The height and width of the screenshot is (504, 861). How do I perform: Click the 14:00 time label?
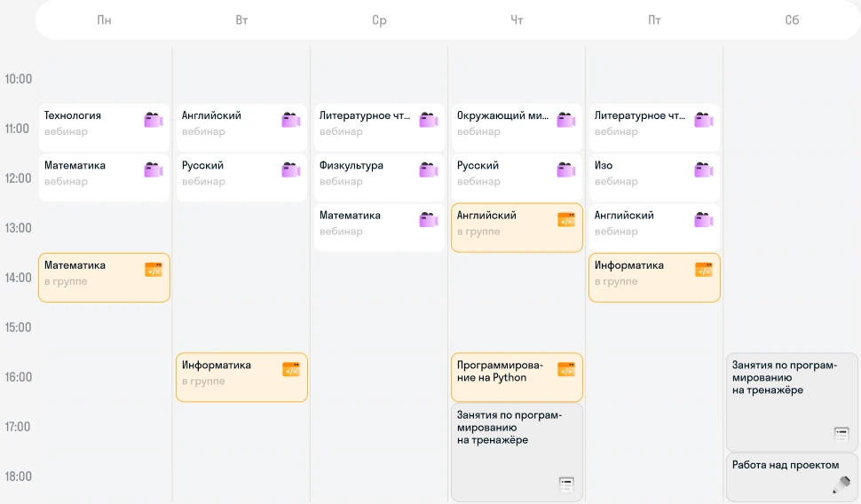tap(18, 278)
